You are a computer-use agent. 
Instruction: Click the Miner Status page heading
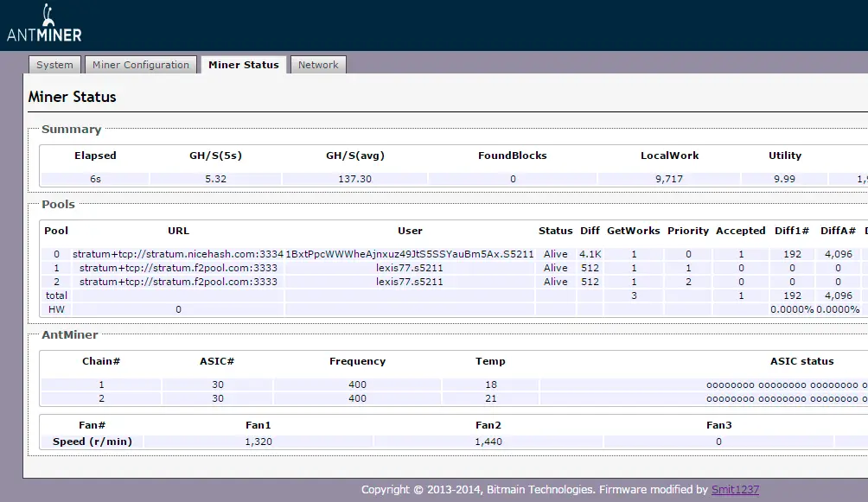(x=72, y=97)
